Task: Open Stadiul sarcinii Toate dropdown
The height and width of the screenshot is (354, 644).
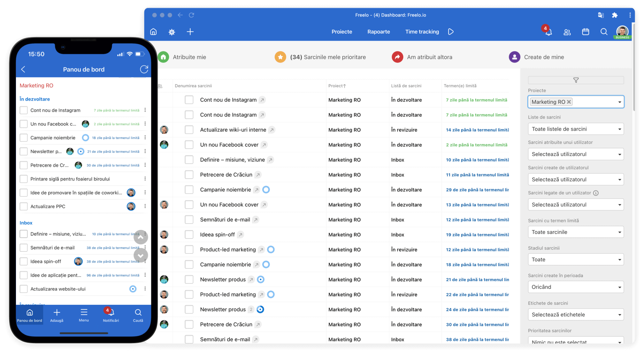Action: click(x=576, y=259)
